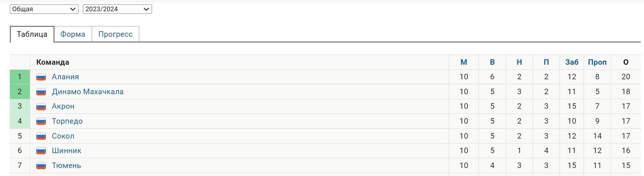This screenshot has width=644, height=176.
Task: Switch to the Форма tab
Action: [73, 34]
